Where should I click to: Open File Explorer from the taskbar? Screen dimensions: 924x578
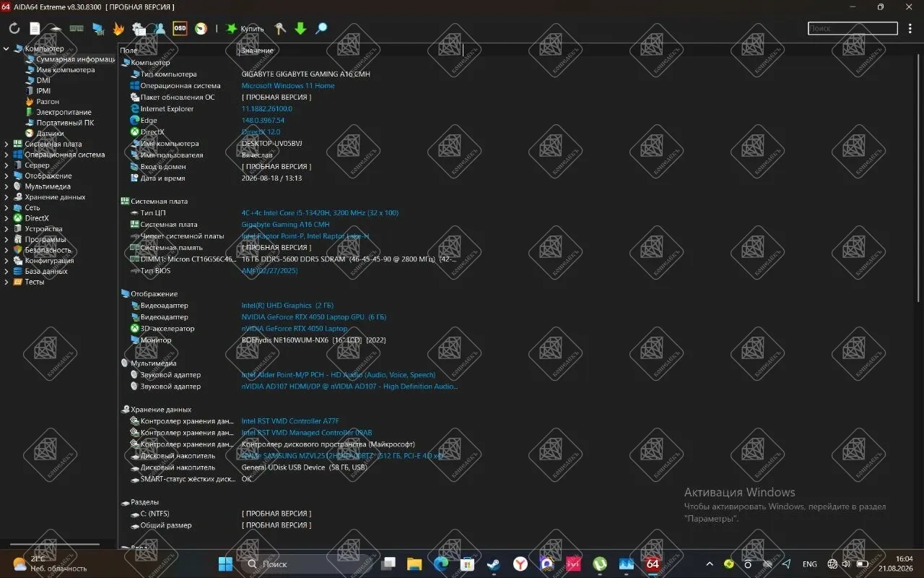click(x=414, y=564)
